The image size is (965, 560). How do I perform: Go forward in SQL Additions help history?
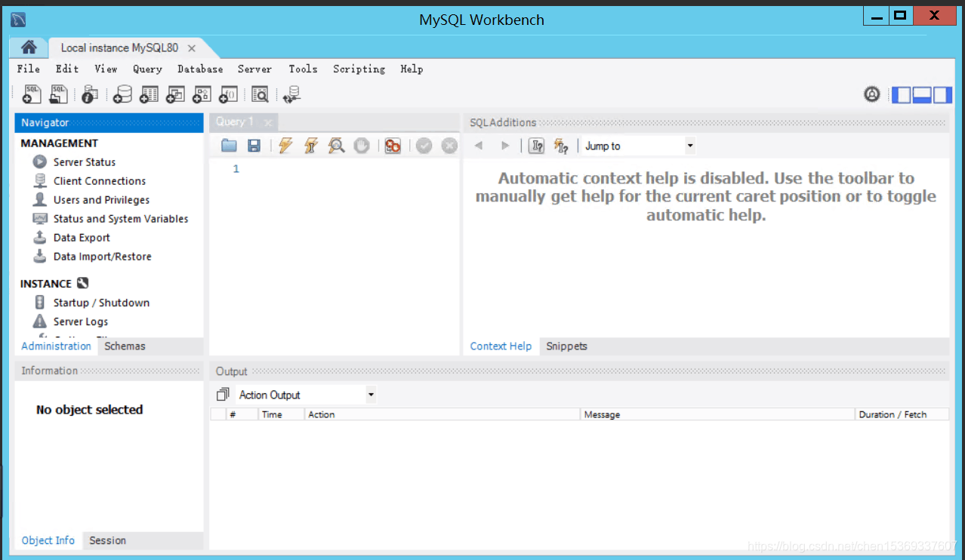click(x=505, y=146)
